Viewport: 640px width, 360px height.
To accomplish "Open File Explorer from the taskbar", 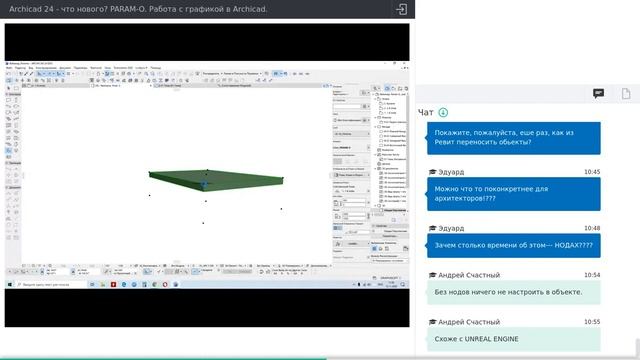I will (x=103, y=284).
